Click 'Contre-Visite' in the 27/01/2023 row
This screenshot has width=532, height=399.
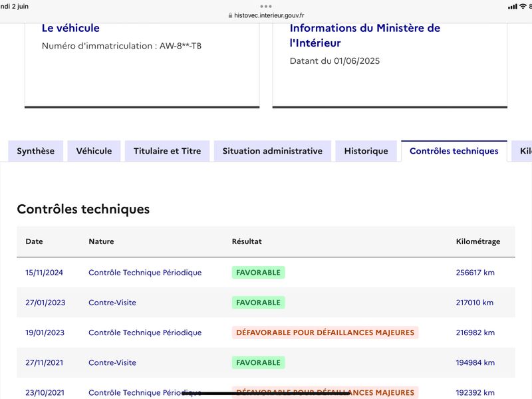pos(112,303)
